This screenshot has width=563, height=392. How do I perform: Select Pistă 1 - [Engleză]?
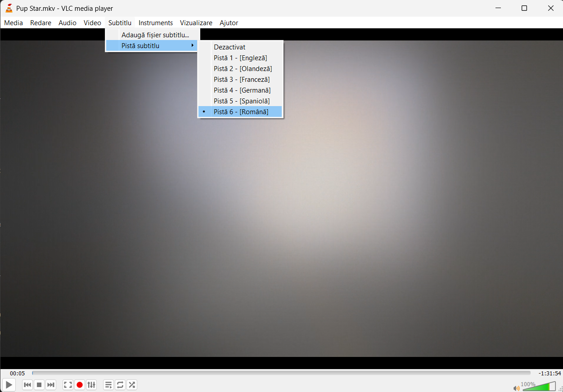coord(240,58)
